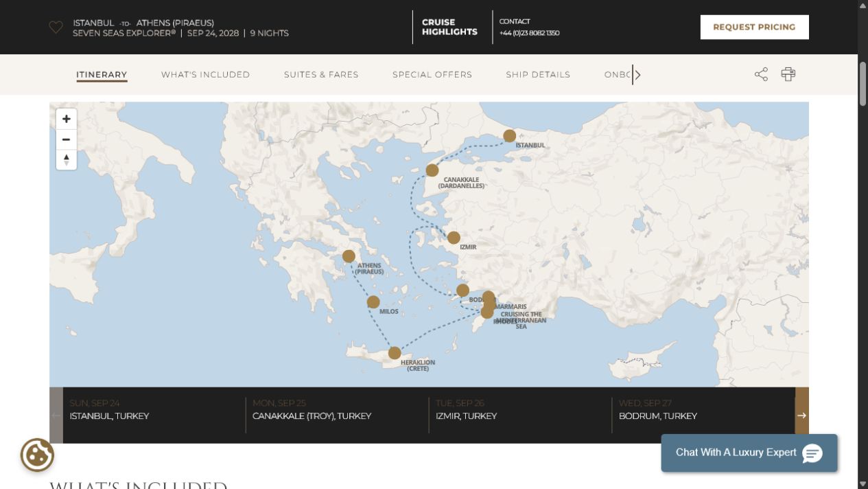Show next itinerary days arrow
This screenshot has width=868, height=489.
click(801, 415)
